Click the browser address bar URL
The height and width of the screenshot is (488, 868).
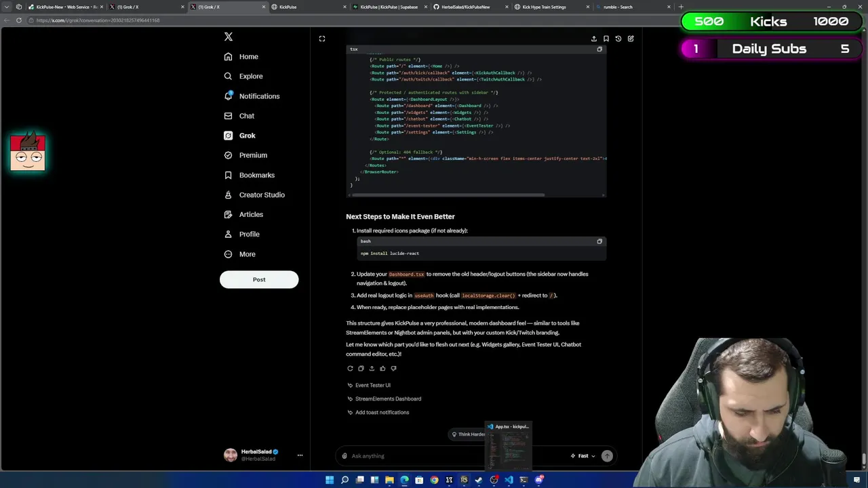98,20
